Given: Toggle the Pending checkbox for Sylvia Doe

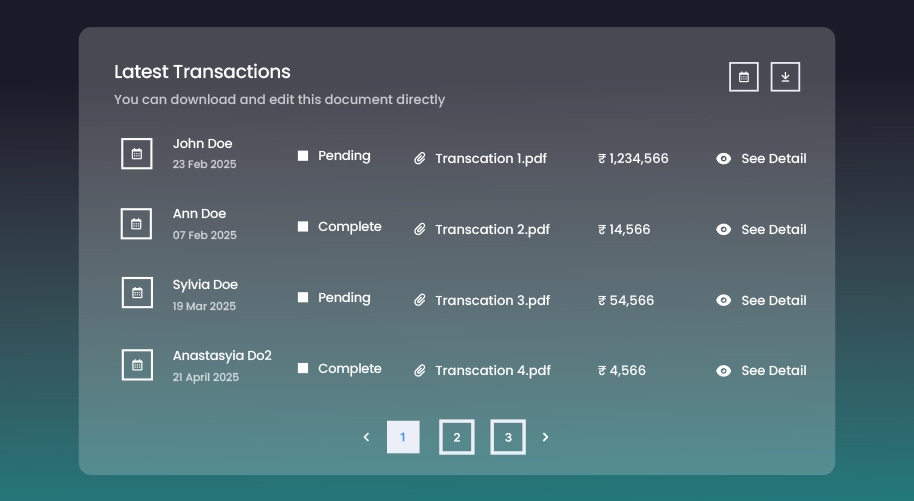Looking at the screenshot, I should [303, 298].
